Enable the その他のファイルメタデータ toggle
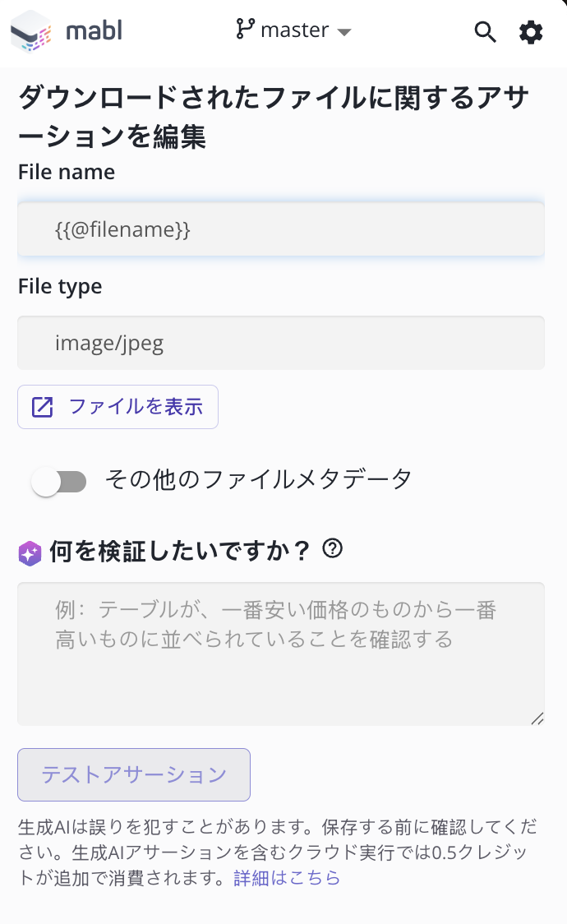 [x=60, y=481]
